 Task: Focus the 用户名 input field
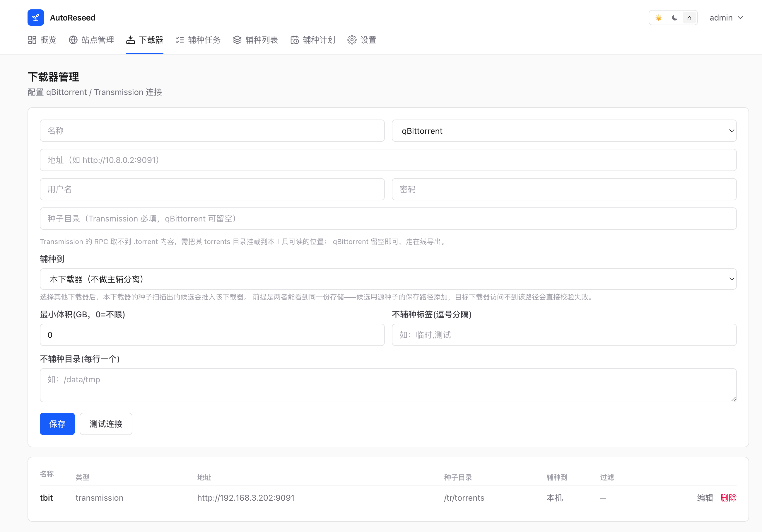[212, 189]
